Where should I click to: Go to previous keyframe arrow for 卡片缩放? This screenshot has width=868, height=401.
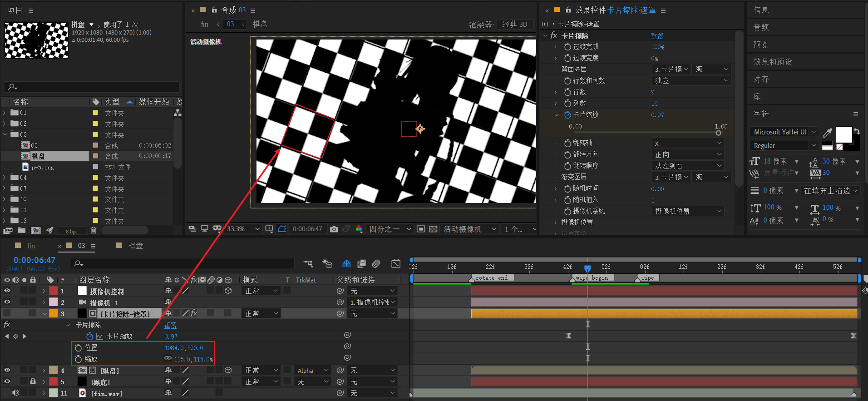[6, 336]
